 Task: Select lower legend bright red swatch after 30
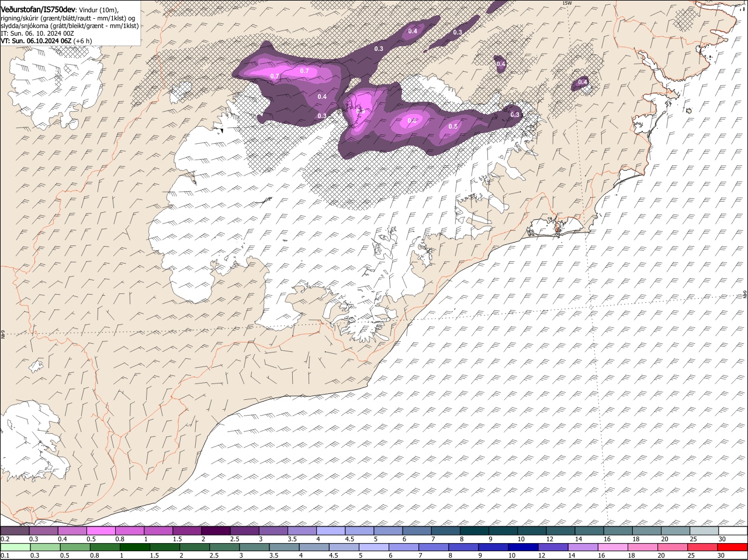point(732,548)
